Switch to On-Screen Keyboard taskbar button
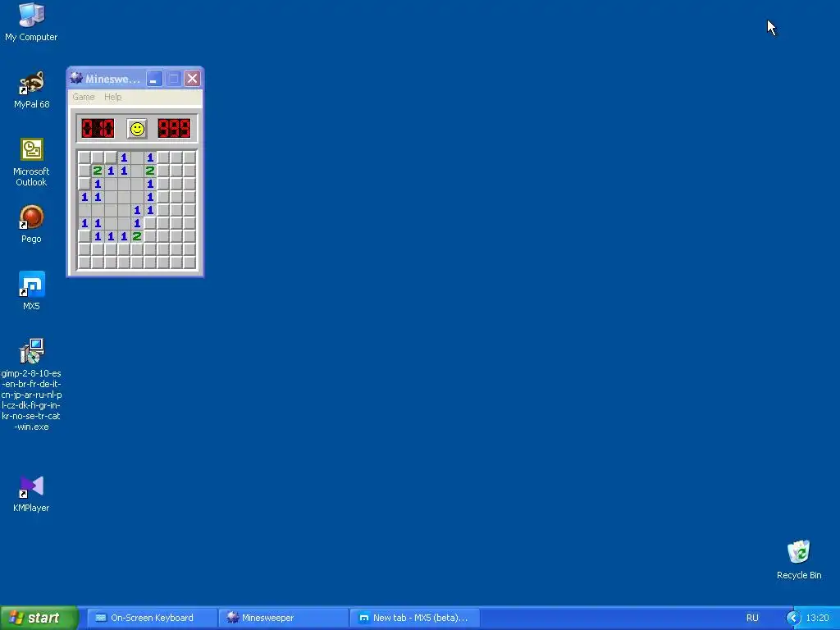The width and height of the screenshot is (840, 630). click(x=152, y=618)
